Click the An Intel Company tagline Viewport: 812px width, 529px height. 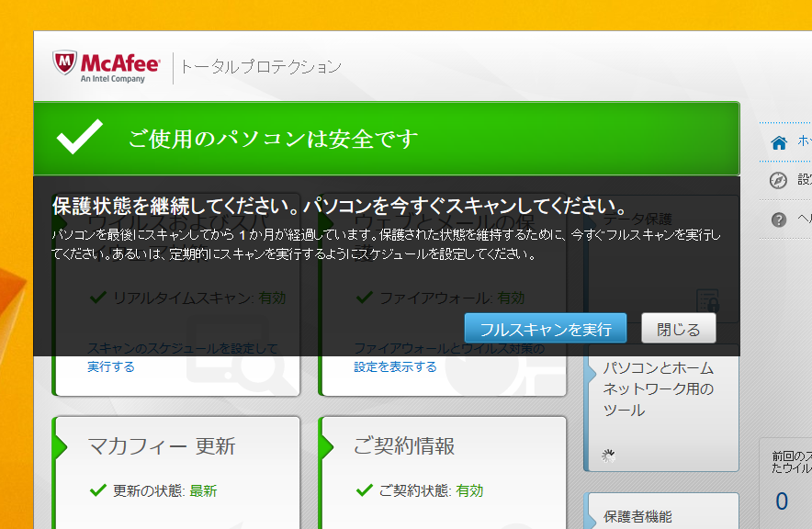(x=112, y=79)
